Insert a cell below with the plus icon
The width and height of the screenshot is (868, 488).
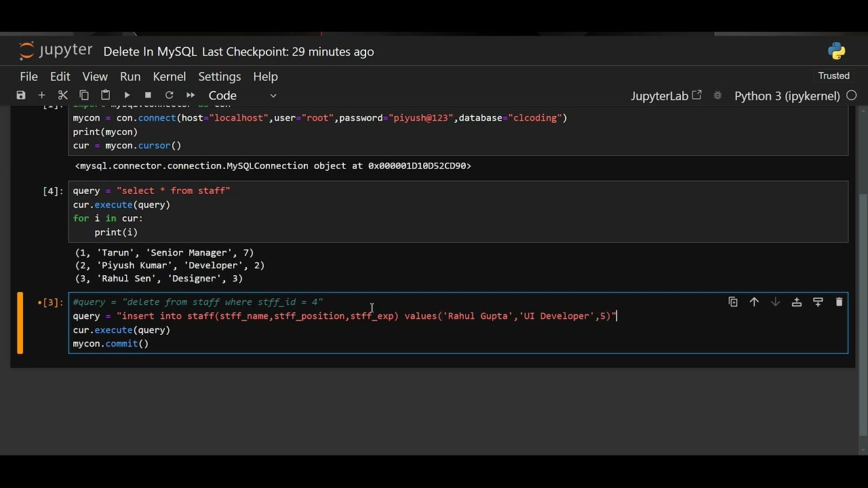(41, 96)
